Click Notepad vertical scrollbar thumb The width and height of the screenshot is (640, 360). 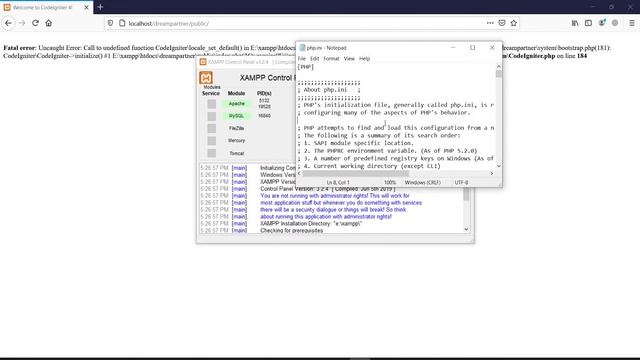(x=498, y=74)
